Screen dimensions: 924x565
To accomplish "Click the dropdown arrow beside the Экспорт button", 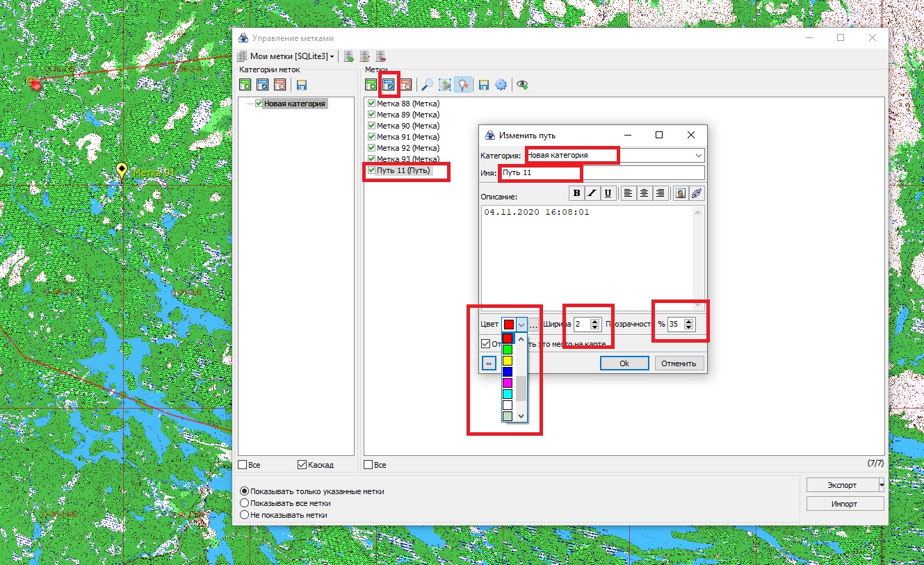I will pyautogui.click(x=882, y=484).
